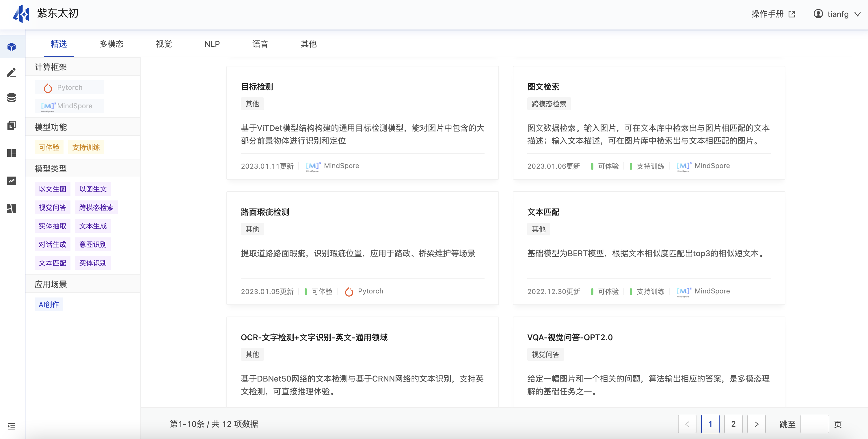Select the 文本匹配 model type filter

coord(53,263)
